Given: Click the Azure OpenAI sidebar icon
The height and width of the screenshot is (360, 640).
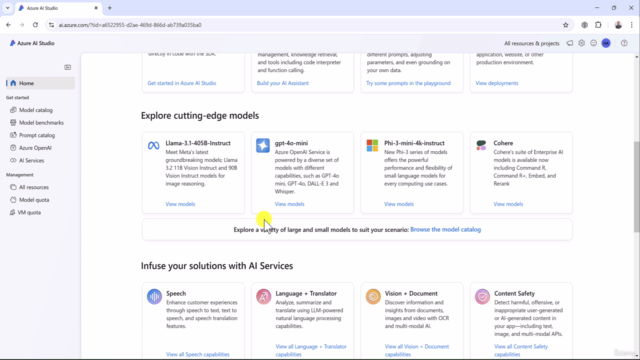Looking at the screenshot, I should (13, 148).
